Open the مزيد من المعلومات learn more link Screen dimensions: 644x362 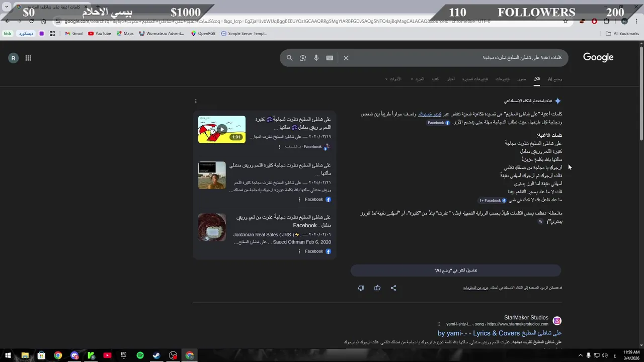click(x=476, y=288)
